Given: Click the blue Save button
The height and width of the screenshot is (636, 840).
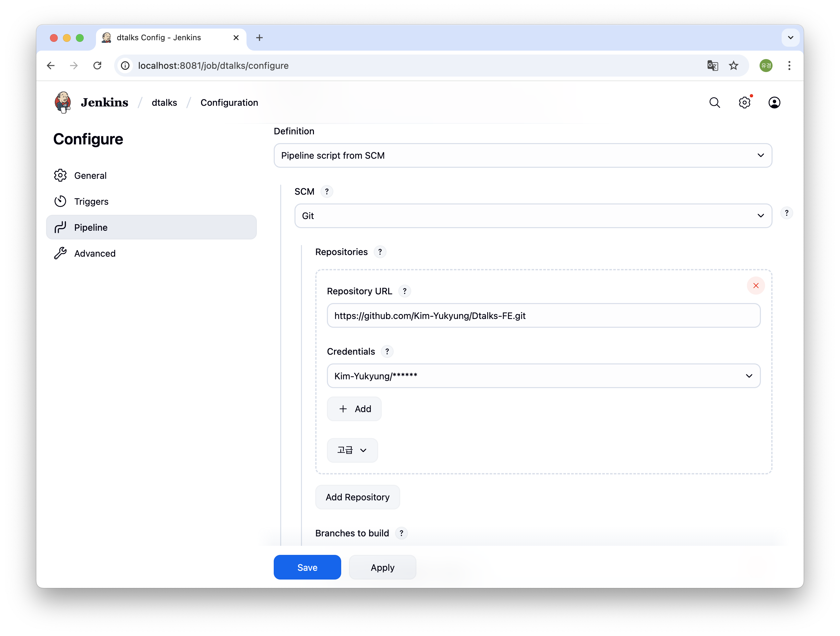Looking at the screenshot, I should pos(307,567).
